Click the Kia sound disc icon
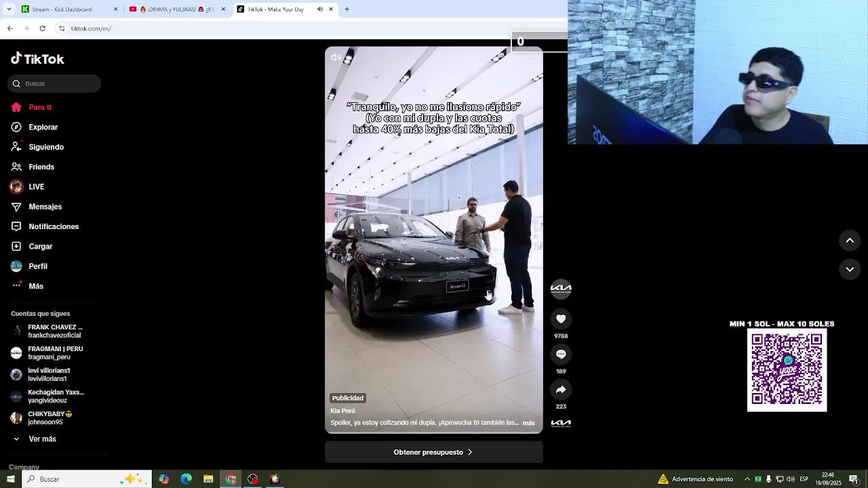The width and height of the screenshot is (868, 488). tap(561, 423)
